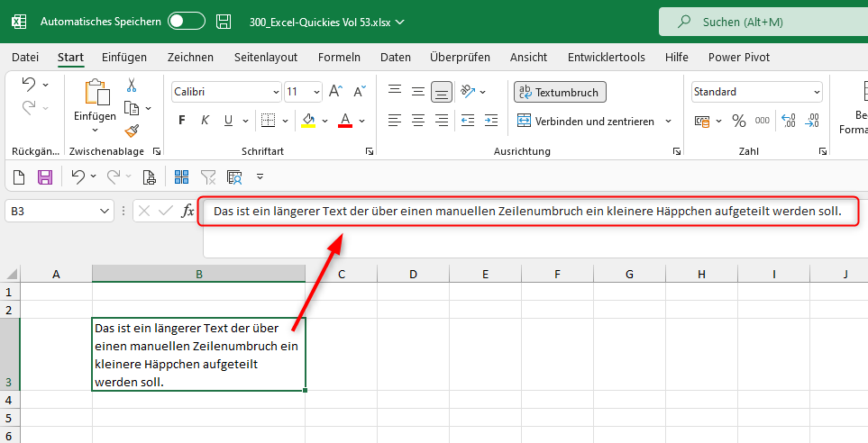Click the undo arrow in the ribbon

(28, 84)
